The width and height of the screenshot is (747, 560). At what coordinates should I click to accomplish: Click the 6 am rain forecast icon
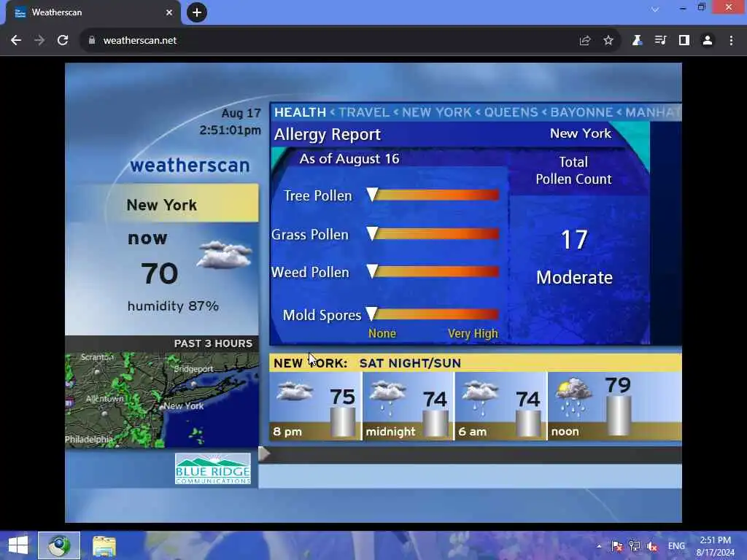[480, 396]
